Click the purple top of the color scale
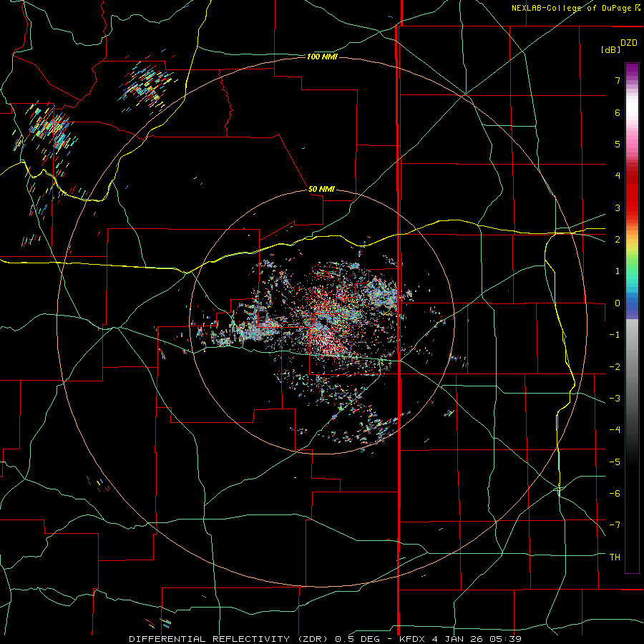 pyautogui.click(x=632, y=70)
